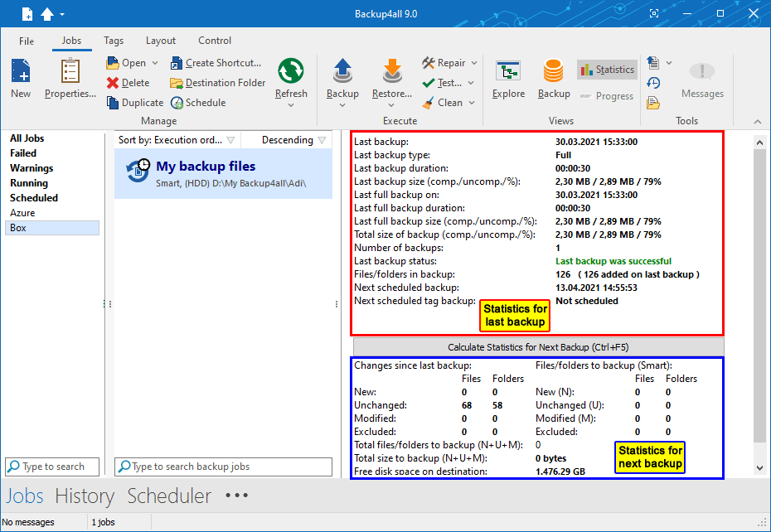Click the green Refresh icon
This screenshot has width=771, height=532.
(291, 71)
